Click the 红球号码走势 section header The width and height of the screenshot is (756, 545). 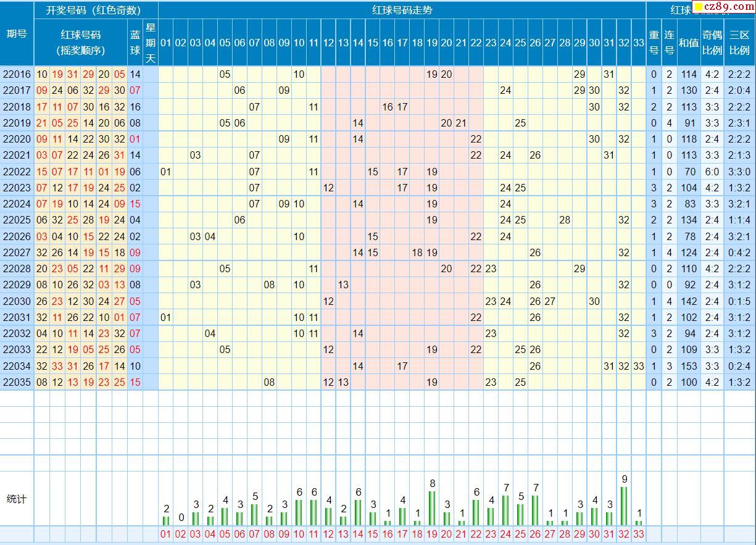[x=402, y=10]
